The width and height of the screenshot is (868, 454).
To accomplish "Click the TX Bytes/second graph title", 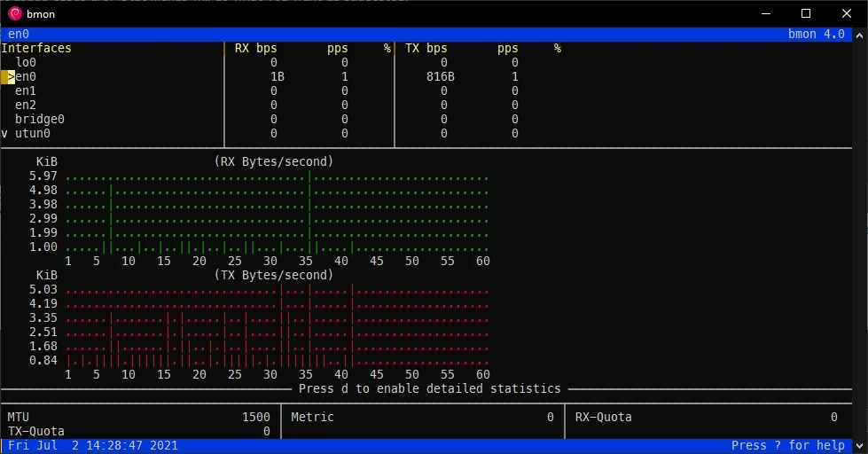I will pyautogui.click(x=274, y=275).
